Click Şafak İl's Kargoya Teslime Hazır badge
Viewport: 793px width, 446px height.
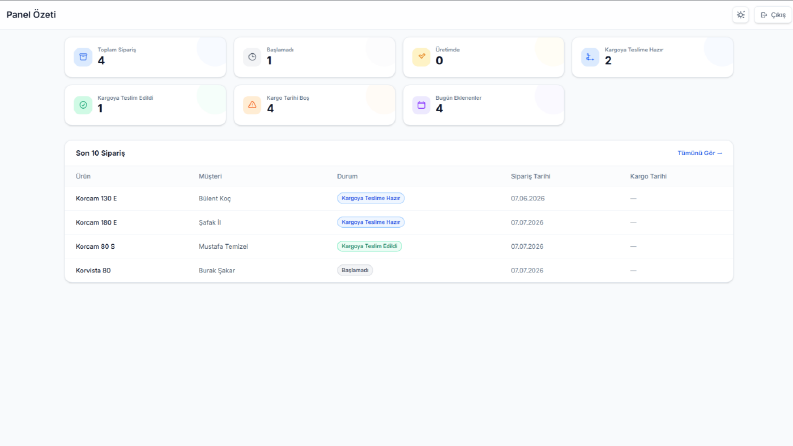371,222
